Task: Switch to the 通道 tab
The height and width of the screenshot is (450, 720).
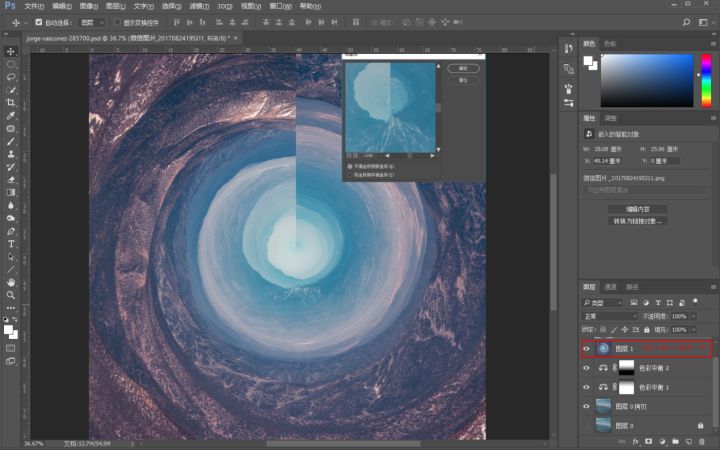Action: pyautogui.click(x=611, y=286)
